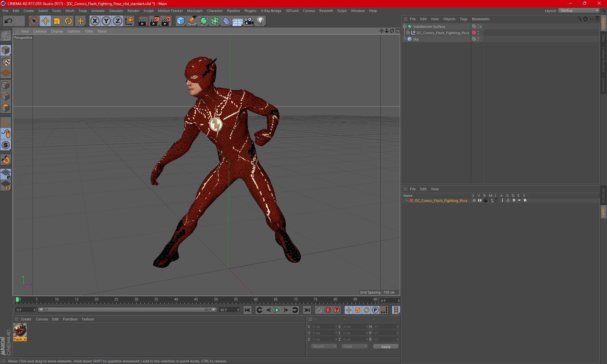Toggle DC_Comics_Flash_Fighting_Pose visibility dots

tap(478, 33)
